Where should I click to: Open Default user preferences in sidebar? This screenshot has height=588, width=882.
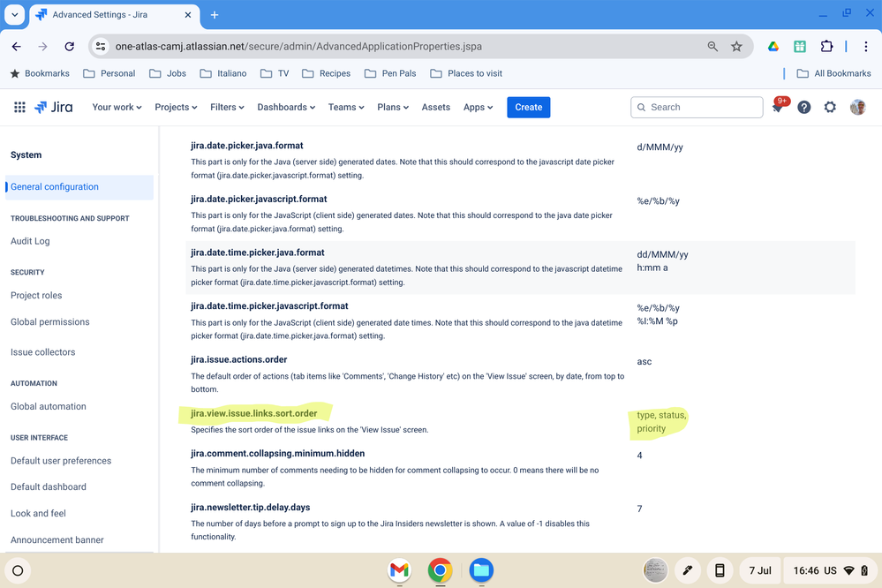pos(61,461)
